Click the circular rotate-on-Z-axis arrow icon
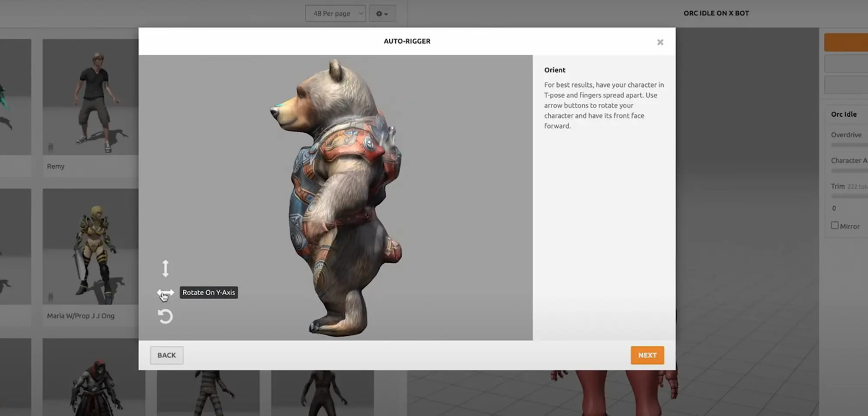This screenshot has width=868, height=416. coord(166,316)
